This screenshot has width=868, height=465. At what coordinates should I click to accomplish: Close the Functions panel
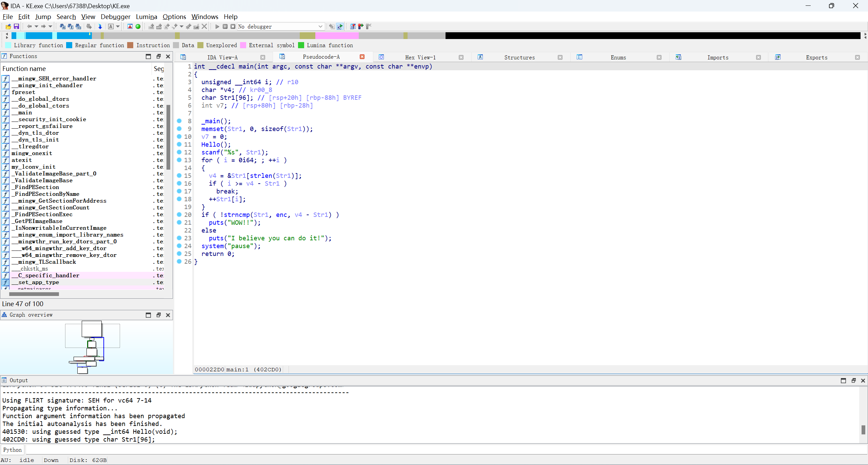point(168,56)
